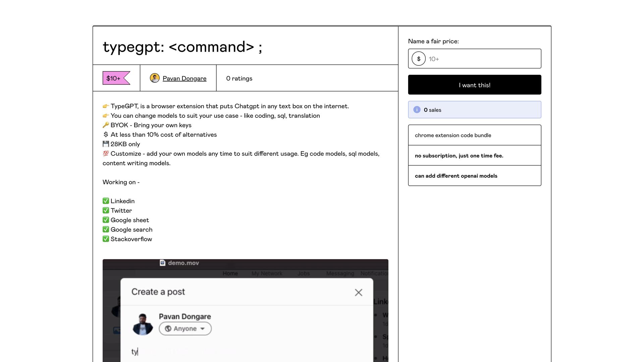Click the fair price input field
The image size is (644, 362).
coord(482,59)
